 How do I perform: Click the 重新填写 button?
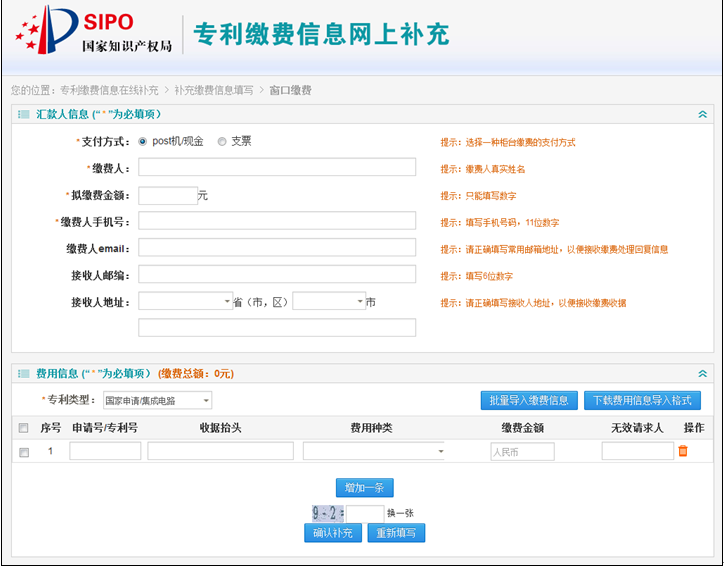coord(396,533)
